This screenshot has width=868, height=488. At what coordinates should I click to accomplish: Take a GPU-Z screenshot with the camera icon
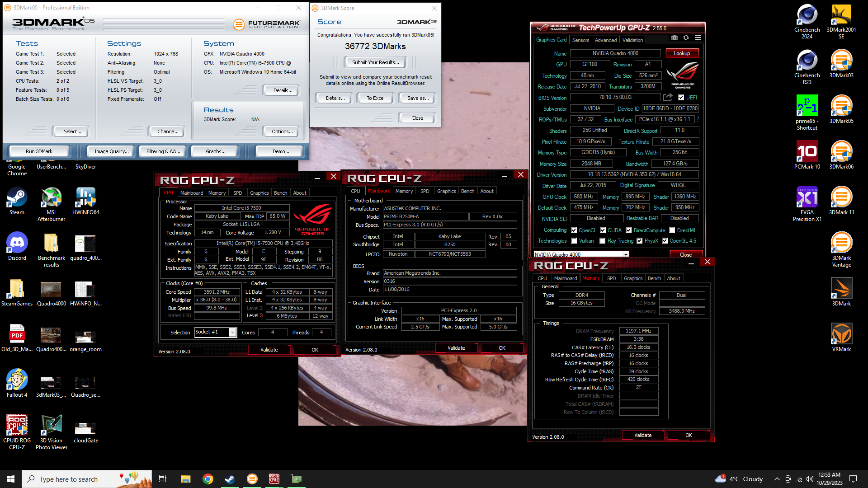click(674, 38)
